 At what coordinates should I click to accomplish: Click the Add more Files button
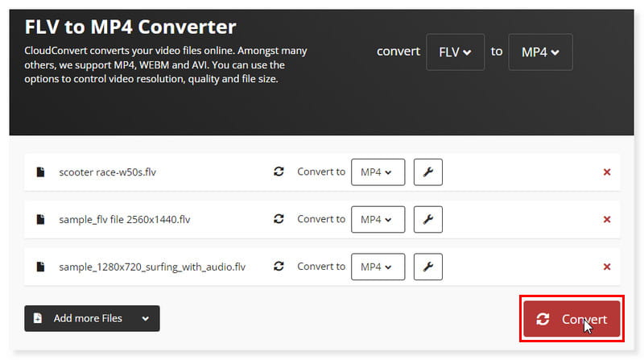click(x=92, y=318)
